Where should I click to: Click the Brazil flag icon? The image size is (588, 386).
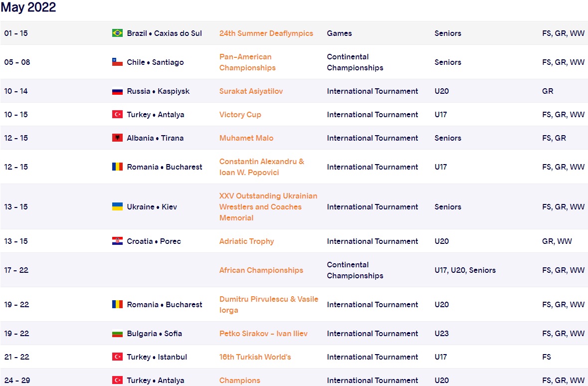[x=117, y=33]
